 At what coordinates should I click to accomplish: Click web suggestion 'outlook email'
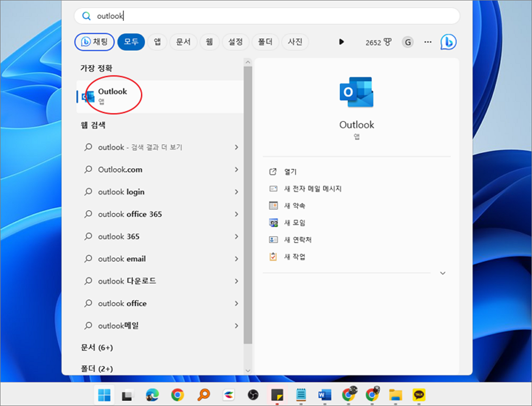click(x=122, y=259)
